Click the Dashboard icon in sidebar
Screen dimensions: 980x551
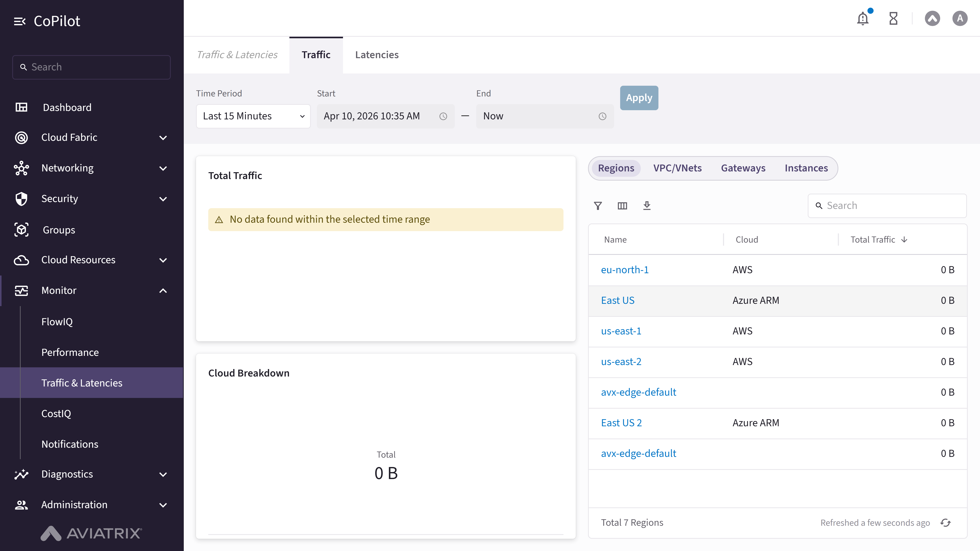pyautogui.click(x=21, y=107)
